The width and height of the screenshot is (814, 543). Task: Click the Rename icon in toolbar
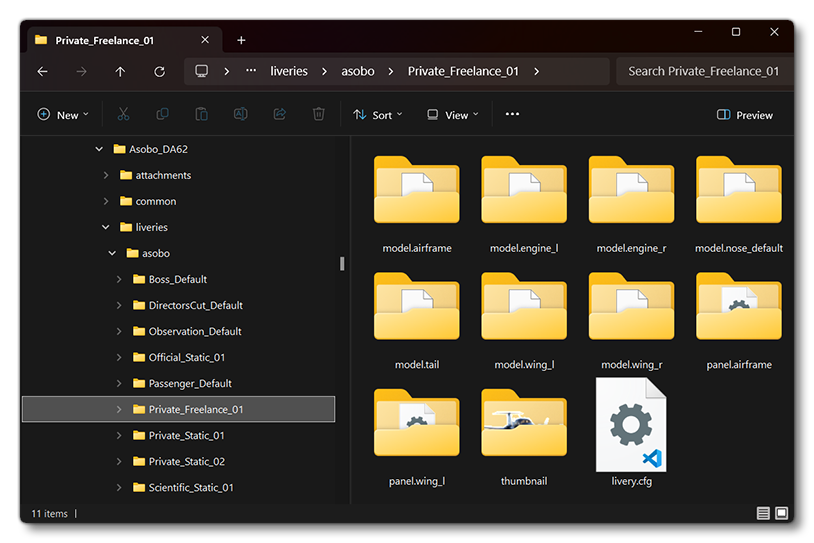coord(240,114)
